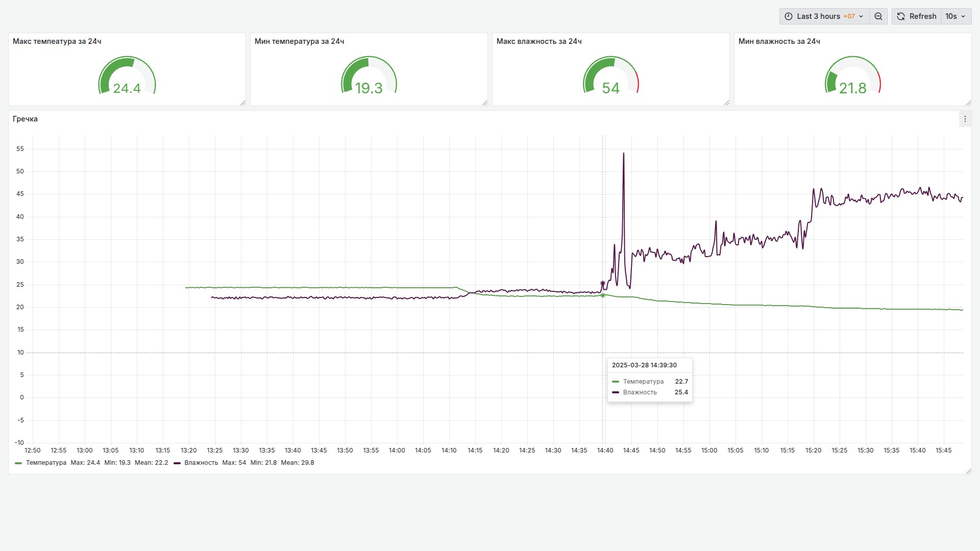
Task: Click the green Температура legend color swatch
Action: (18, 463)
